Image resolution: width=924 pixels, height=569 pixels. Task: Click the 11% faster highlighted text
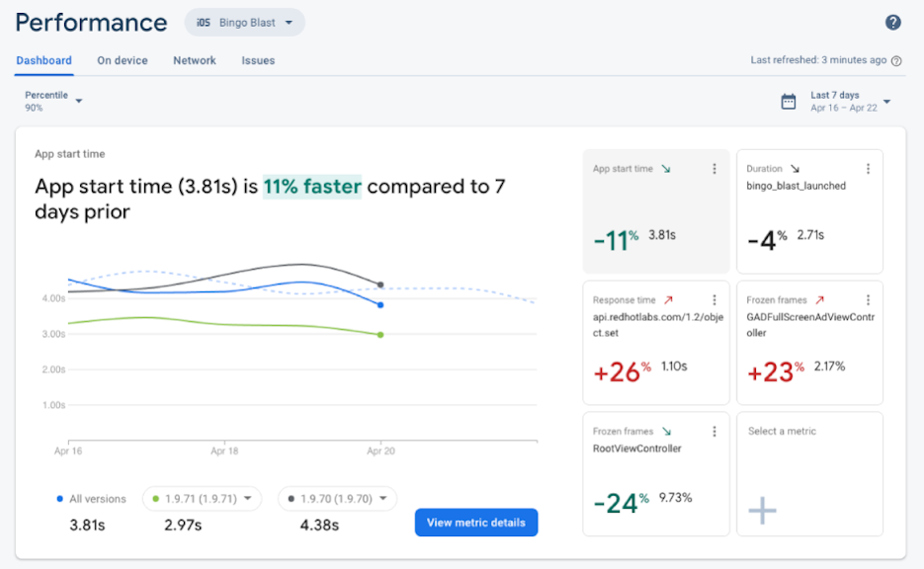311,187
